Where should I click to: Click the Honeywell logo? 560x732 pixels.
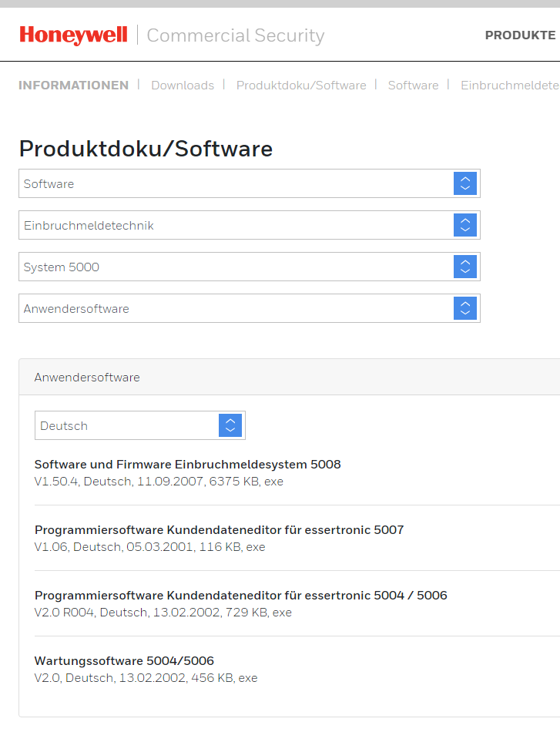(74, 35)
